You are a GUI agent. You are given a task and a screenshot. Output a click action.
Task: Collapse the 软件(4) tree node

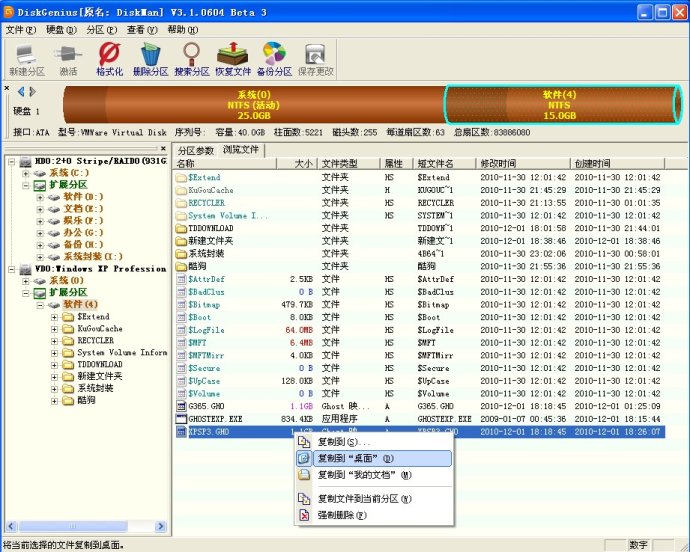pyautogui.click(x=40, y=305)
